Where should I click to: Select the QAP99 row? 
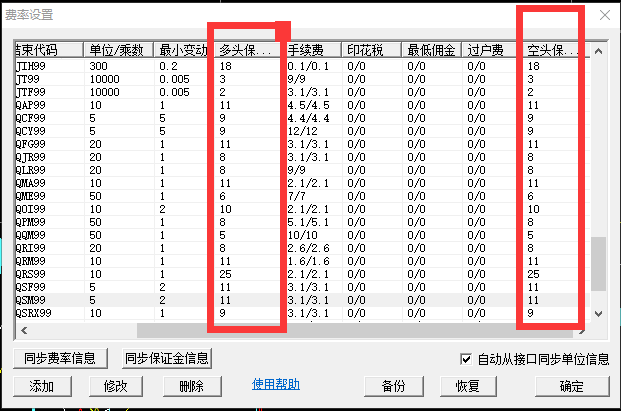click(303, 105)
